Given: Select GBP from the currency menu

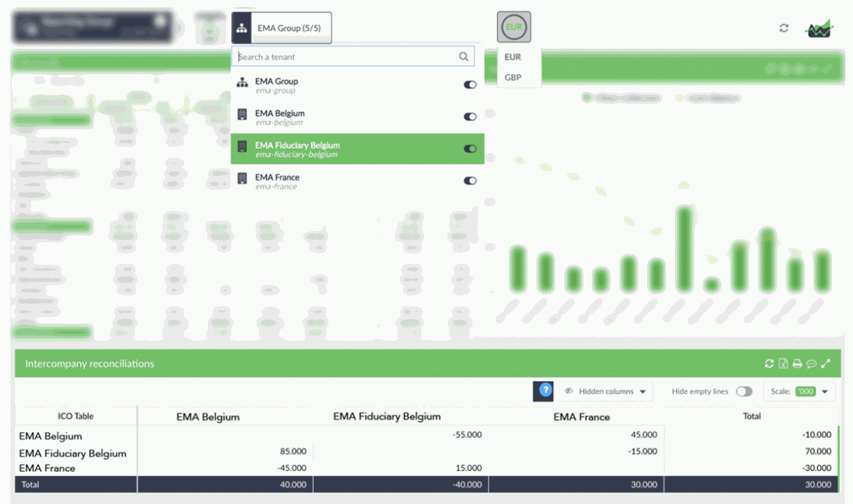Looking at the screenshot, I should coord(513,76).
